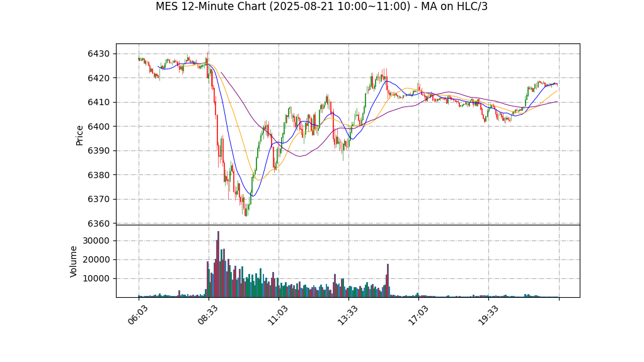Click the 6360 price axis label
Image resolution: width=644 pixels, height=362 pixels.
pos(98,223)
